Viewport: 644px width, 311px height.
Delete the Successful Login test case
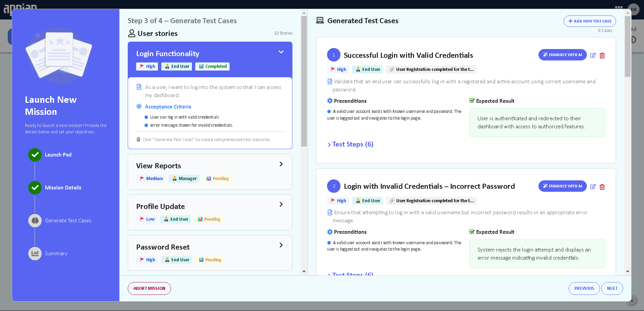(x=602, y=55)
